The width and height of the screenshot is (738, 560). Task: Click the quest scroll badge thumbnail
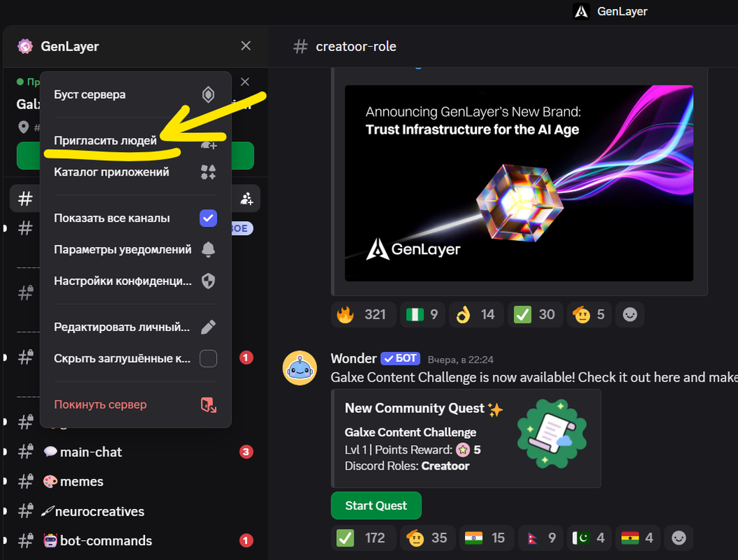pyautogui.click(x=552, y=434)
